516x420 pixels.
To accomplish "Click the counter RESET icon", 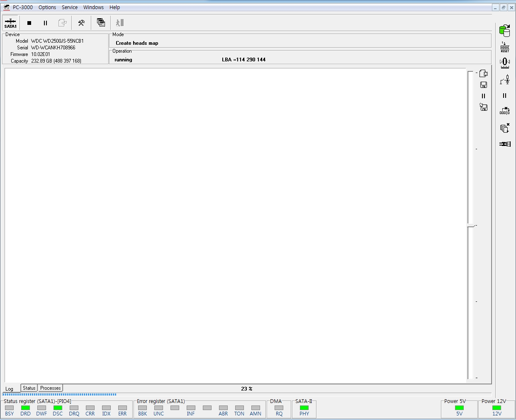I will pos(505,47).
